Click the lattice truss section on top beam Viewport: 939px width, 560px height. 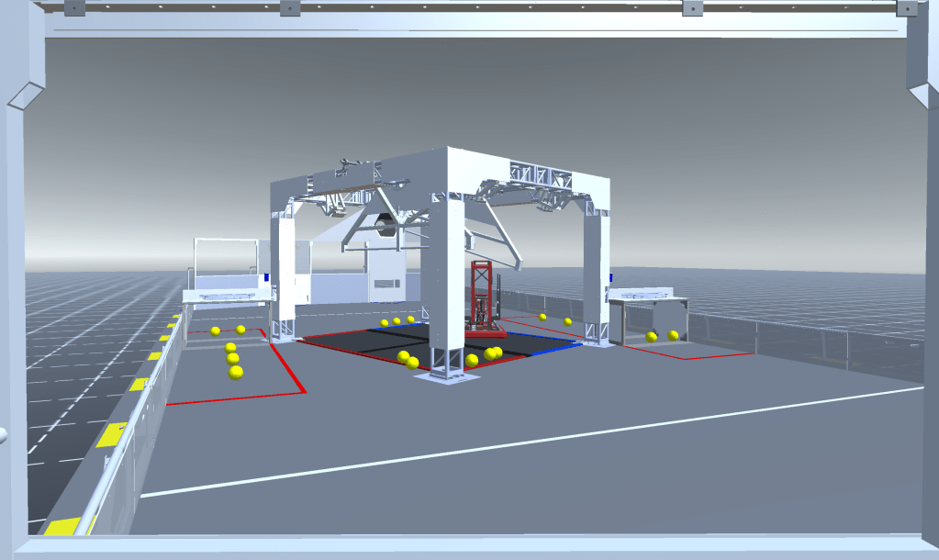pyautogui.click(x=540, y=175)
